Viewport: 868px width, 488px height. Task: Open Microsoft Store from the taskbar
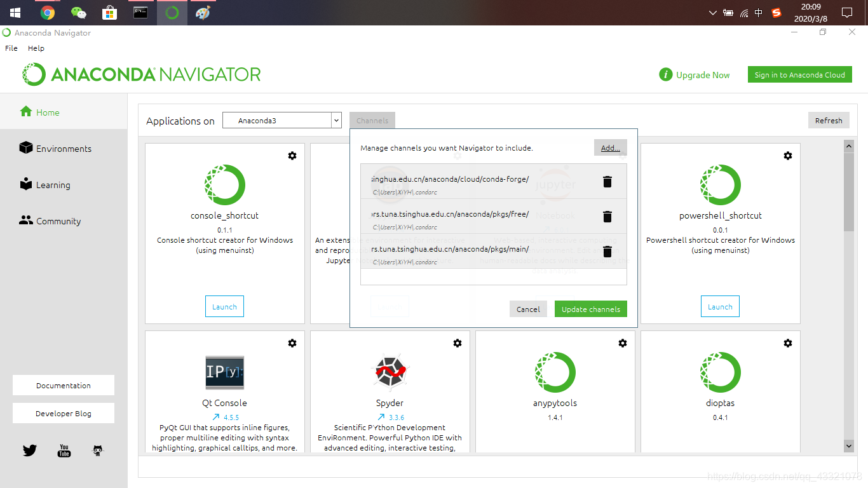[109, 13]
